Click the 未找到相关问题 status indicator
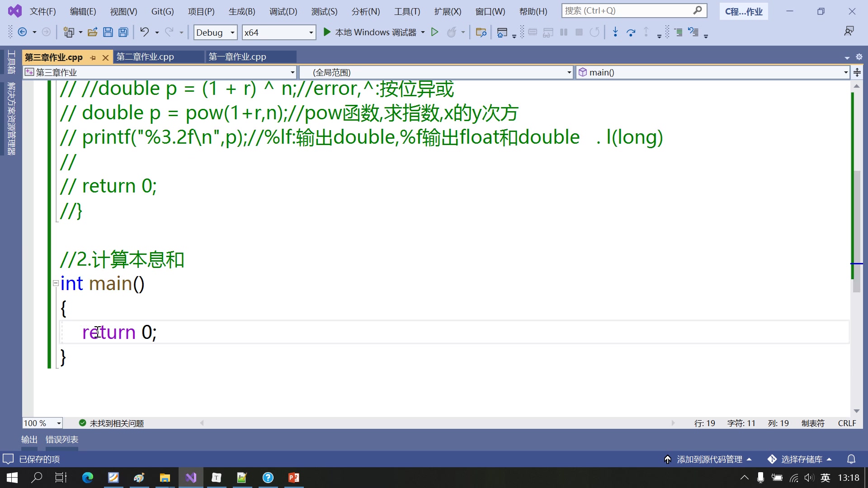 click(111, 423)
